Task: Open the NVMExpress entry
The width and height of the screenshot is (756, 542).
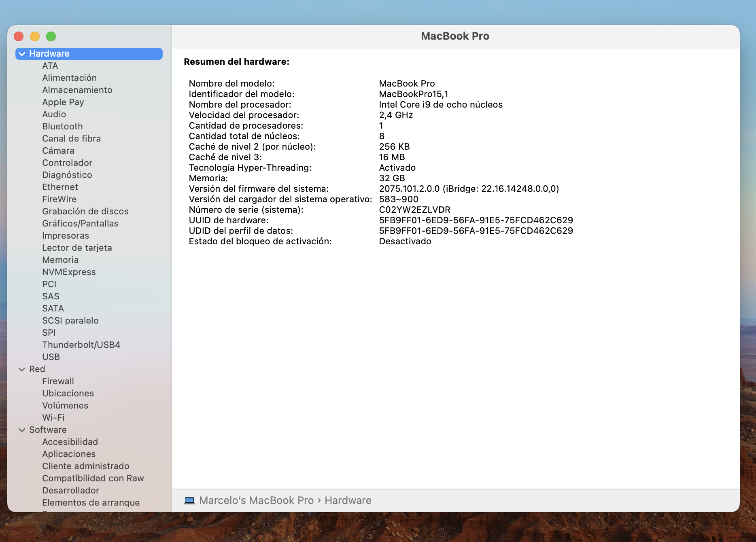Action: pos(69,272)
